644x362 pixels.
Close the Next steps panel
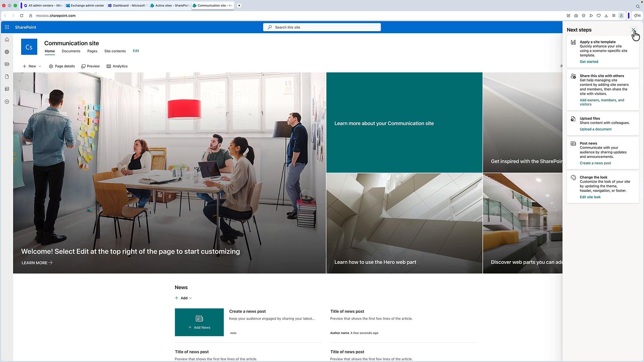point(633,30)
